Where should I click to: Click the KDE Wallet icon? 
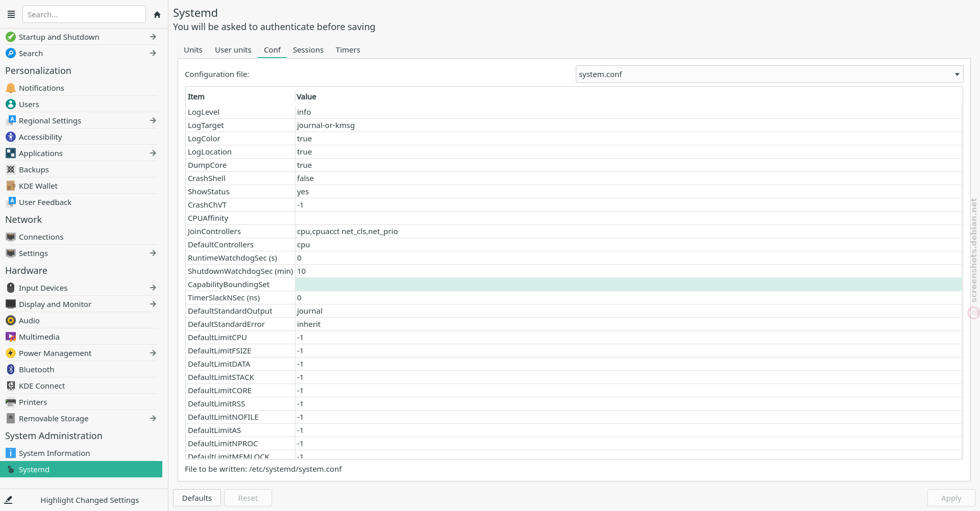(11, 186)
